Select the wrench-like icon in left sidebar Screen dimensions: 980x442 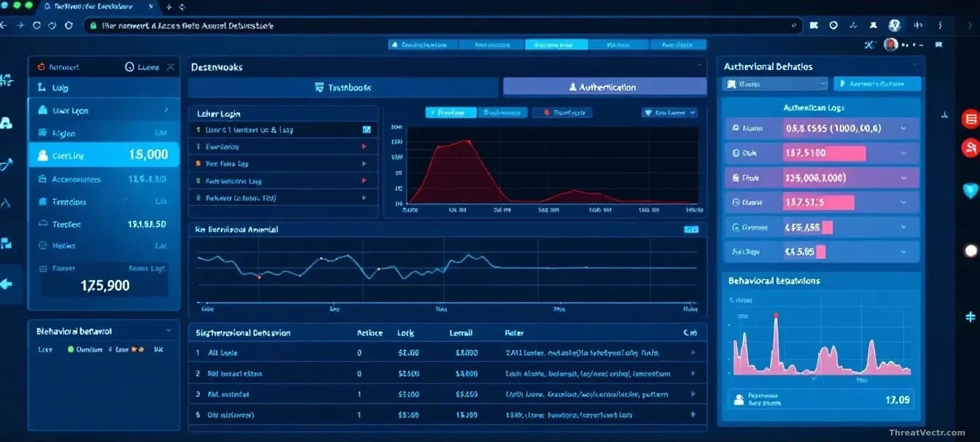coord(7,165)
